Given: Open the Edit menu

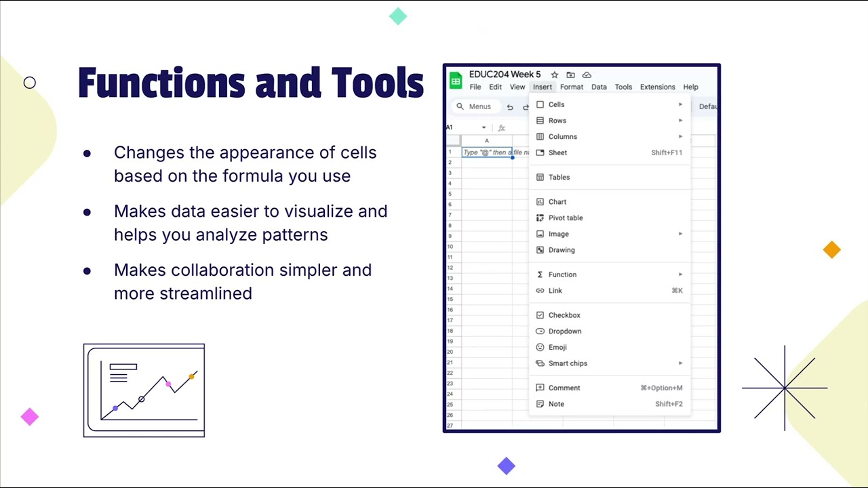Looking at the screenshot, I should [496, 87].
